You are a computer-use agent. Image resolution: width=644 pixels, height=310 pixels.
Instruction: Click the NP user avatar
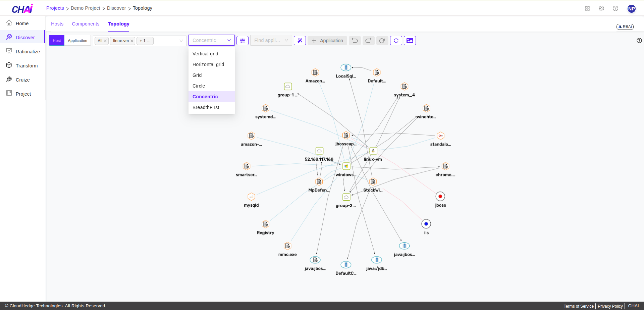pos(631,9)
